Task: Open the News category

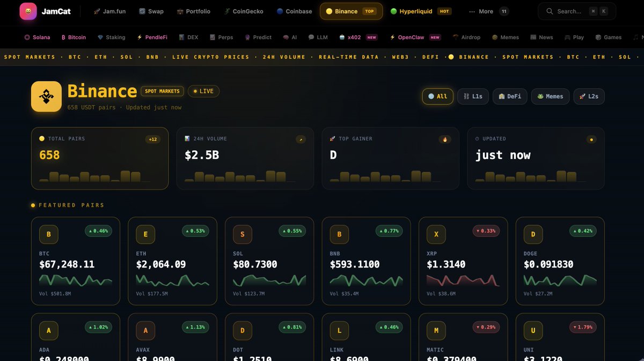Action: tap(541, 38)
